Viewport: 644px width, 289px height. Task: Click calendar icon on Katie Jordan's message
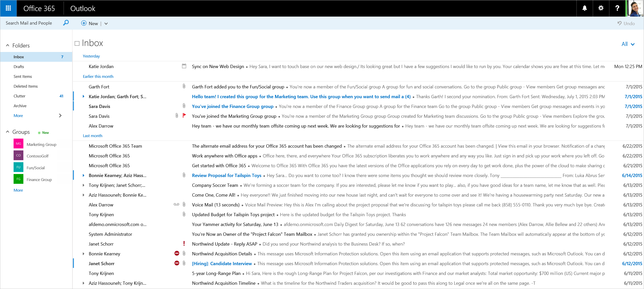[184, 66]
